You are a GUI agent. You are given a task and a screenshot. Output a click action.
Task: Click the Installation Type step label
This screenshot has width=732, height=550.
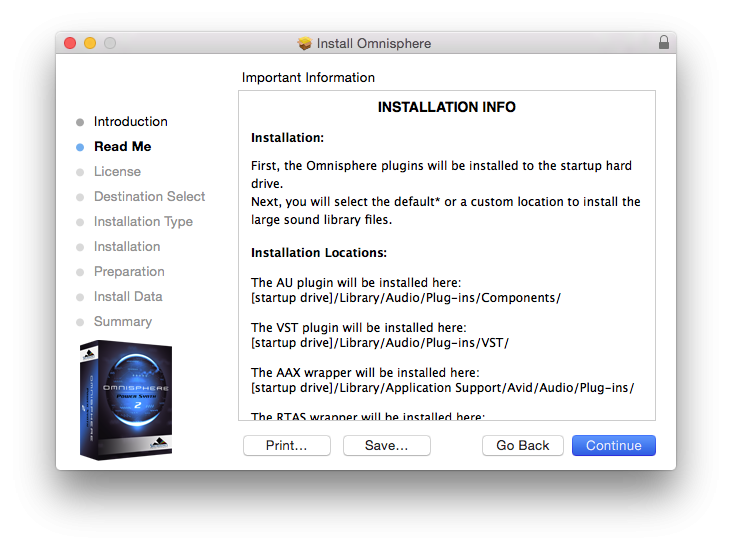[143, 221]
